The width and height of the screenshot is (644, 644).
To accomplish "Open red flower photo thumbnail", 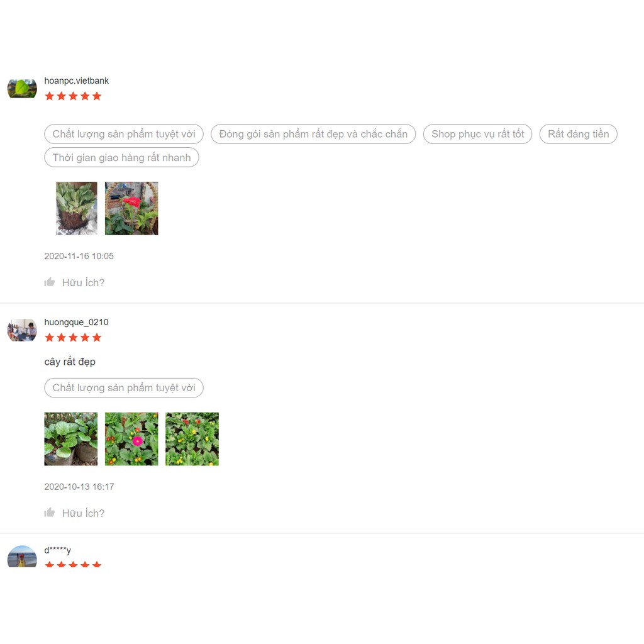I will coord(131,208).
